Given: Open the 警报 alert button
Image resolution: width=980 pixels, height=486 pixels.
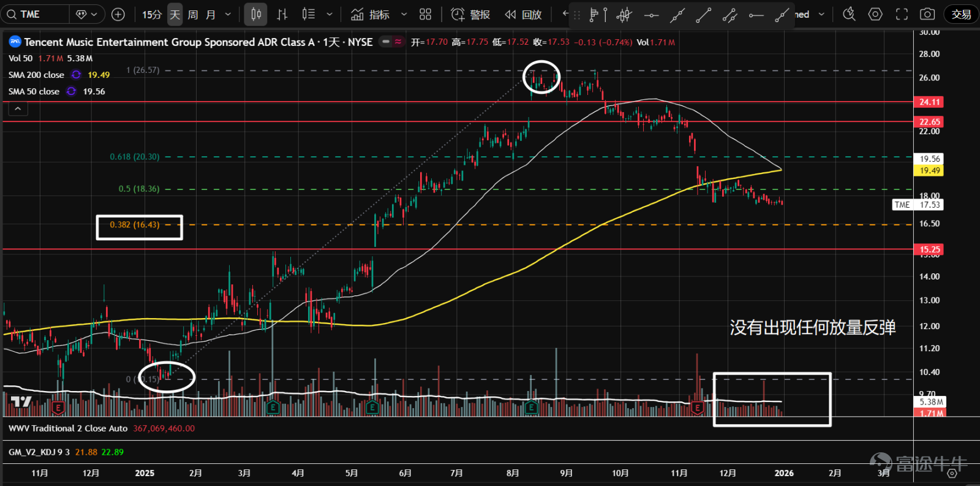Looking at the screenshot, I should click(x=470, y=14).
